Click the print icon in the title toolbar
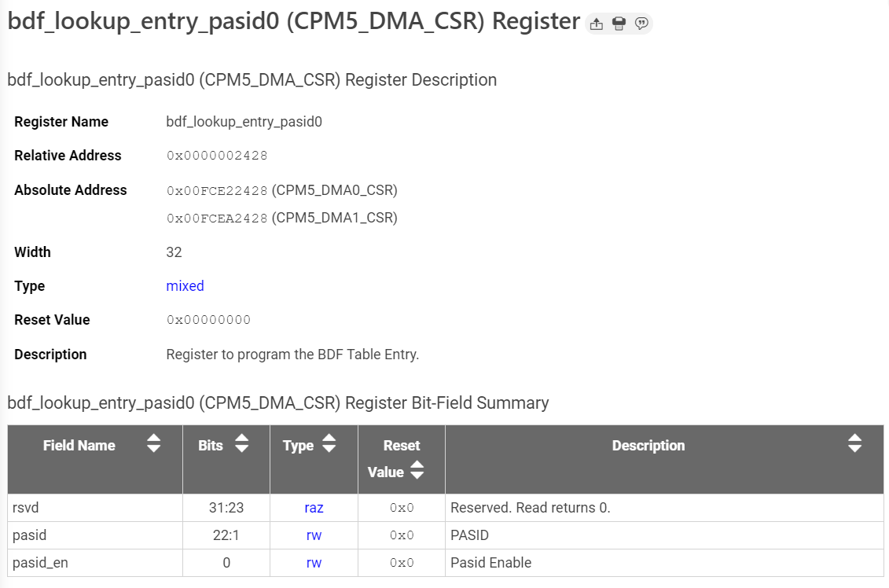The height and width of the screenshot is (588, 889). click(x=619, y=24)
